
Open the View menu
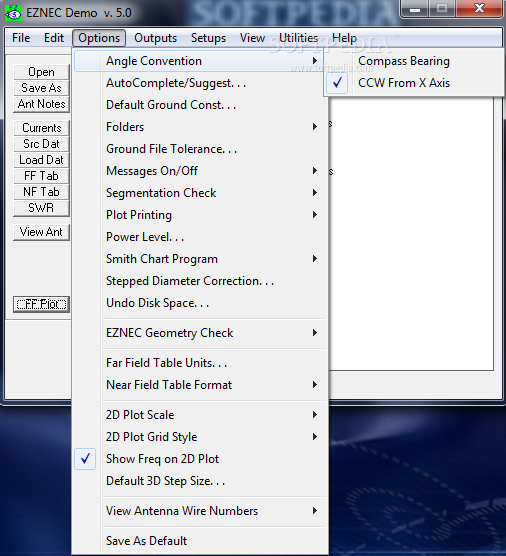(x=252, y=38)
